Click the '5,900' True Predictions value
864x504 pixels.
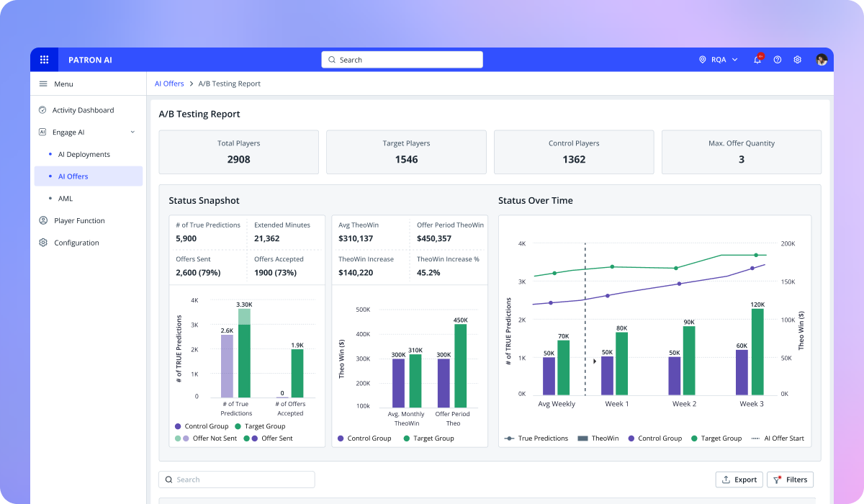coord(186,238)
